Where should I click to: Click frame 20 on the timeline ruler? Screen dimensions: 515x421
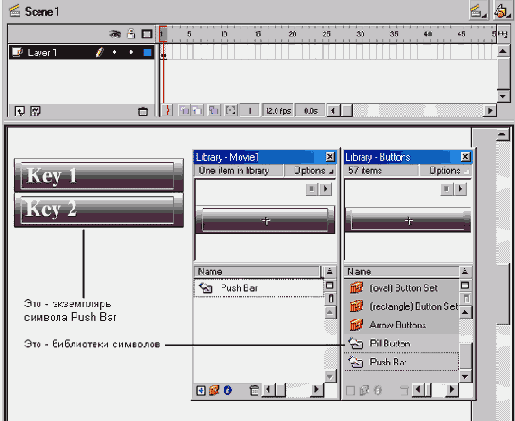click(x=292, y=34)
